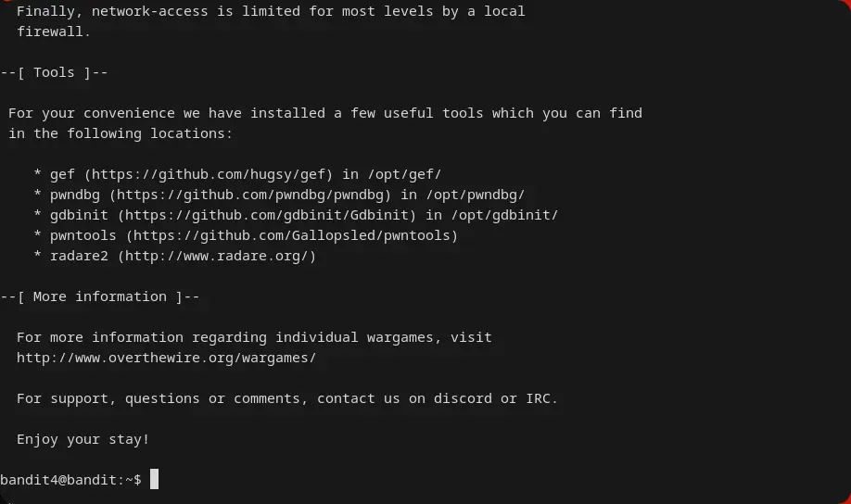851x504 pixels.
Task: Click the More information section heading
Action: point(99,296)
